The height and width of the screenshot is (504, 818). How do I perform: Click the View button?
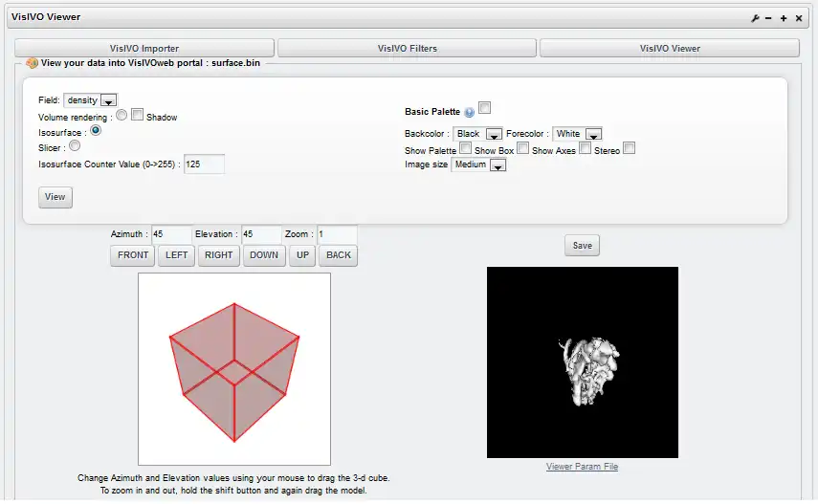click(x=55, y=197)
